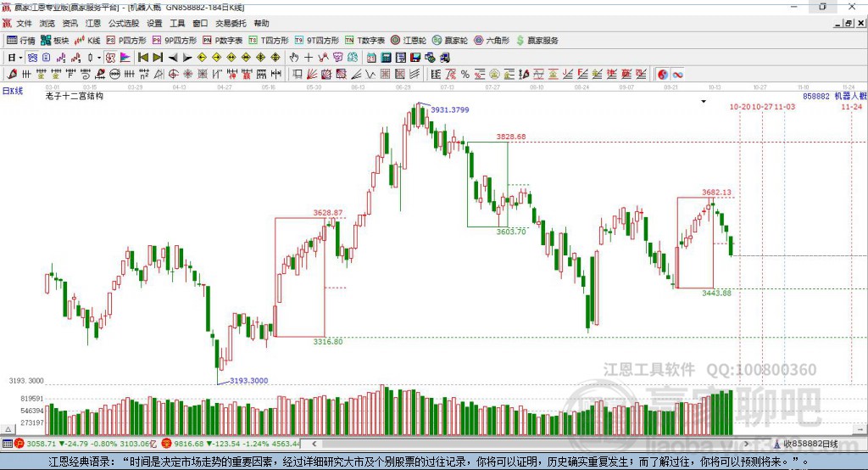Switch to the K线 chart view

click(87, 41)
